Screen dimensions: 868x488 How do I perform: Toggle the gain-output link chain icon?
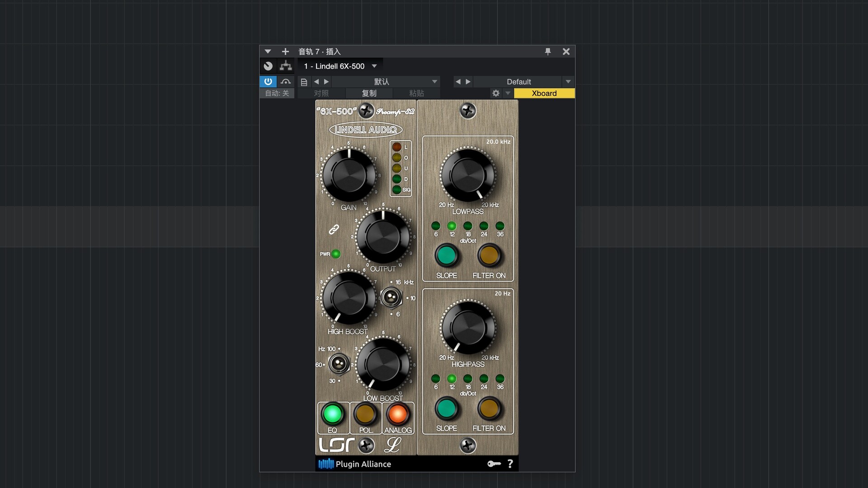pyautogui.click(x=334, y=230)
